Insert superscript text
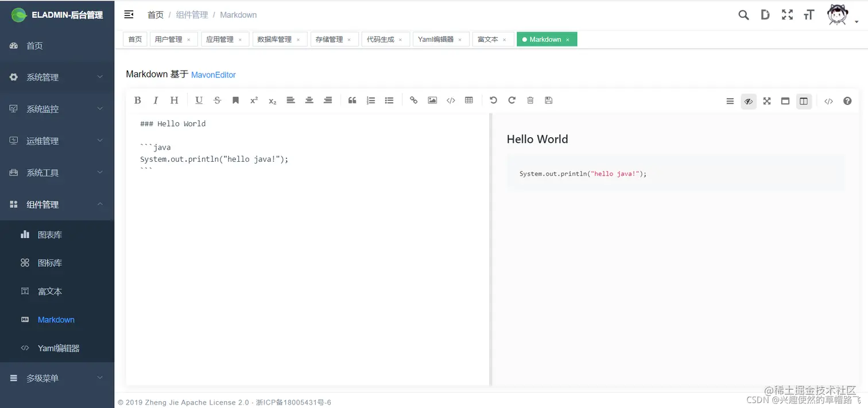This screenshot has height=408, width=868. coord(254,100)
